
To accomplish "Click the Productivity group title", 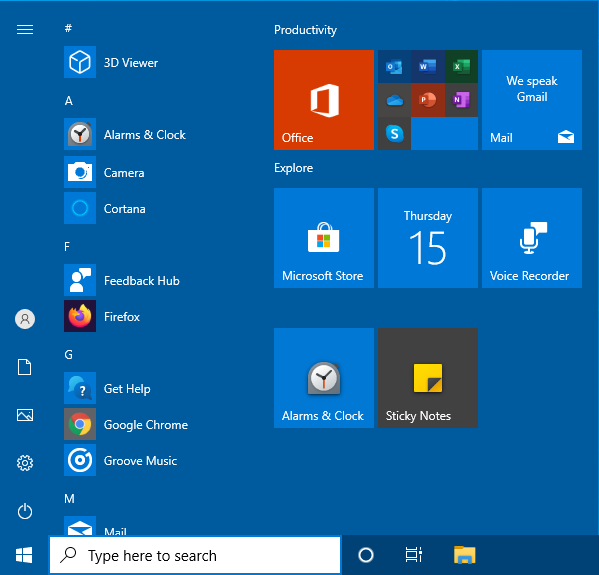I will coord(305,30).
